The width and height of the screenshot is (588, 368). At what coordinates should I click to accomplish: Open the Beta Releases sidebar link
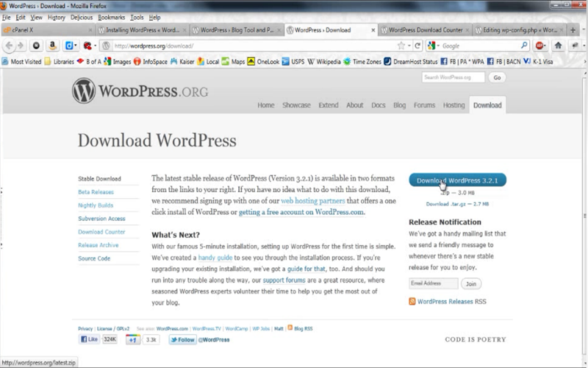point(96,192)
